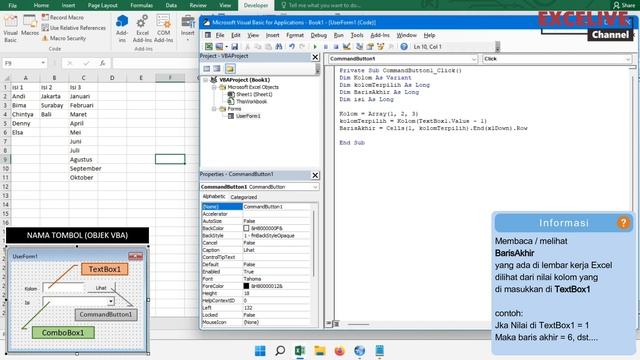Viewport: 640px width, 360px height.
Task: Open Windows Start button in taskbar
Action: [260, 351]
